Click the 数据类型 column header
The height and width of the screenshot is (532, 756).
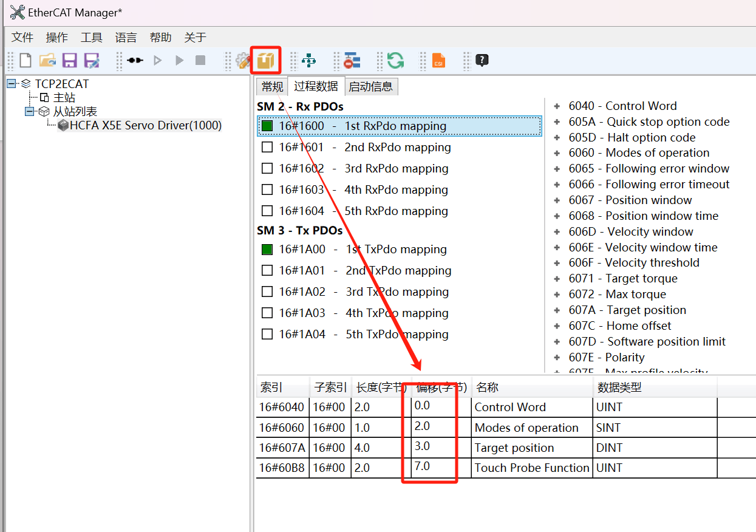[x=655, y=387]
